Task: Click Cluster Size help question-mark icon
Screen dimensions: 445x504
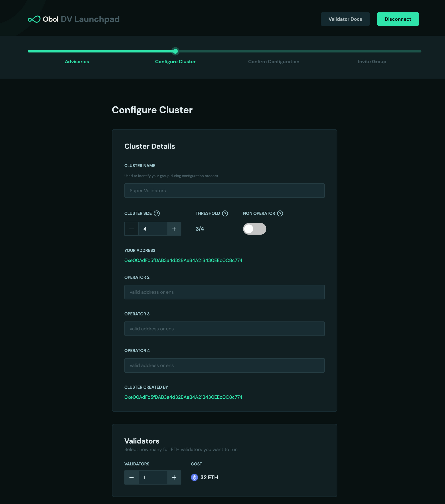Action: coord(157,213)
